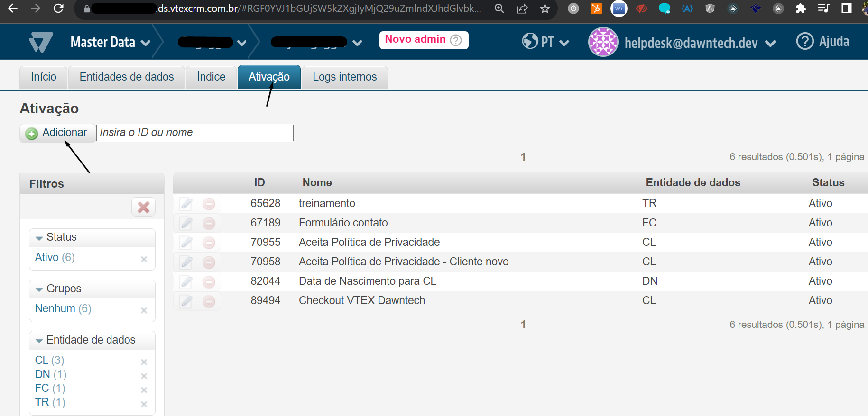Collapse the Entidade de dados filter section

pos(39,341)
